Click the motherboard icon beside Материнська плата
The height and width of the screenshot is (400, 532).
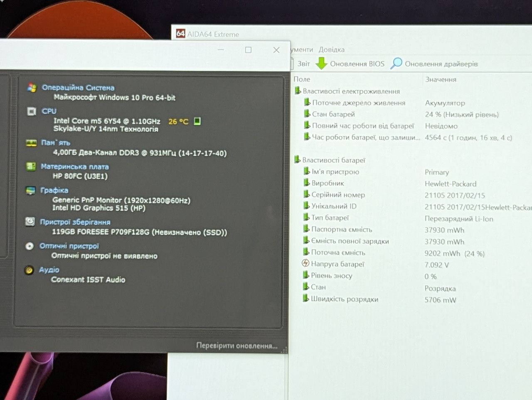pos(31,167)
